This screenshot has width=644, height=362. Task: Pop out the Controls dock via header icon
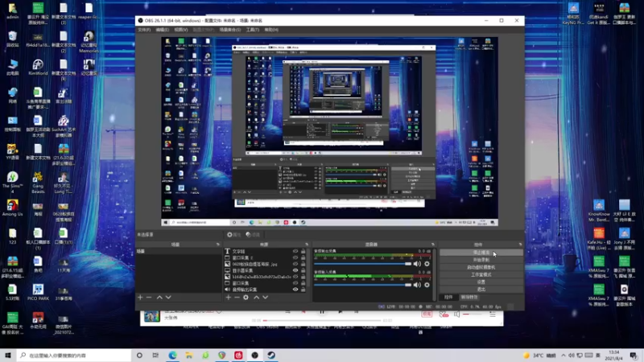click(x=520, y=245)
